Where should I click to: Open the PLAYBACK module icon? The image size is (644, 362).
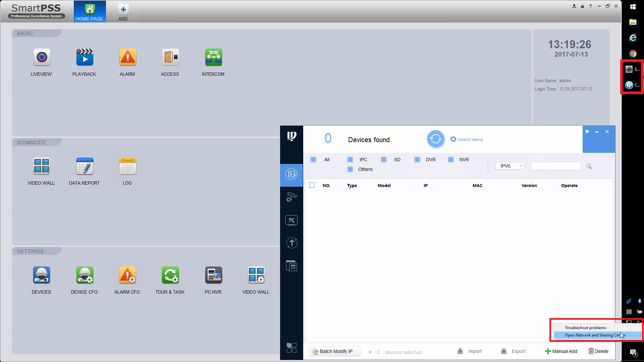coord(85,57)
